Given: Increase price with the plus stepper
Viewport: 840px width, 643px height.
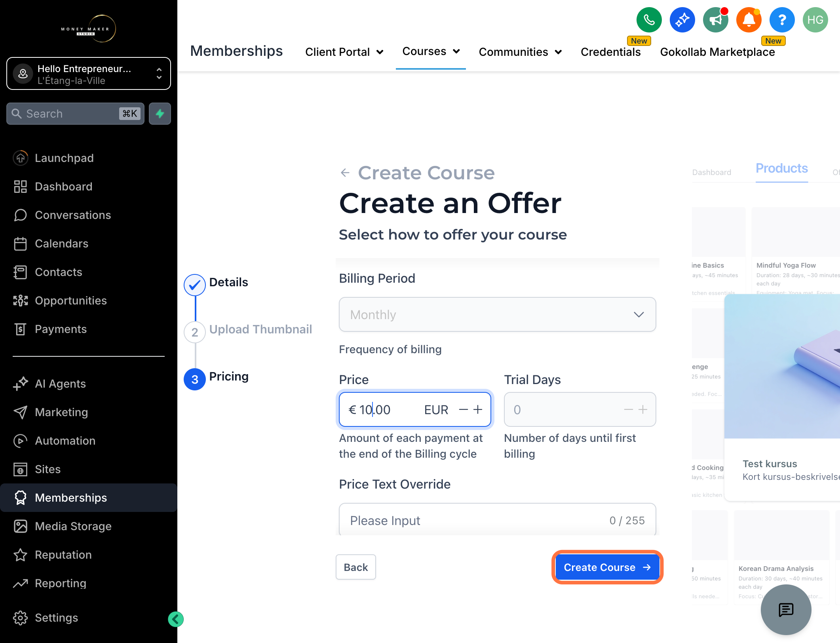Looking at the screenshot, I should [478, 409].
